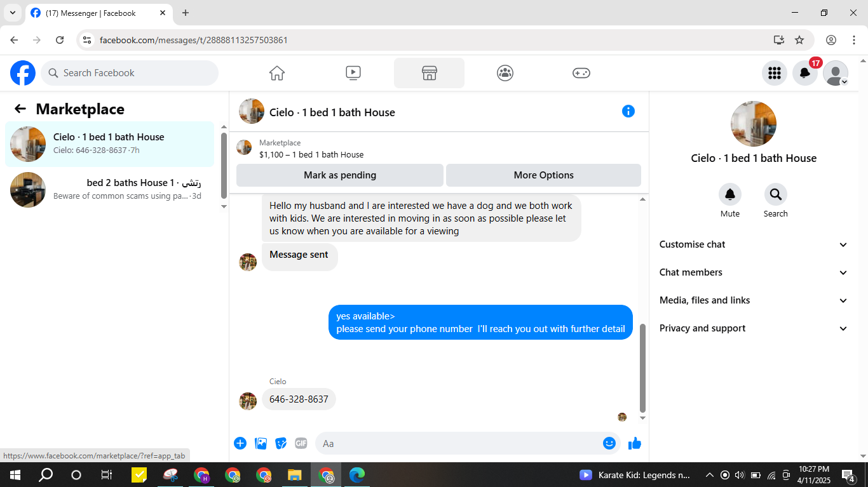Image resolution: width=868 pixels, height=487 pixels.
Task: Open the Groups tab icon
Action: pyautogui.click(x=505, y=73)
